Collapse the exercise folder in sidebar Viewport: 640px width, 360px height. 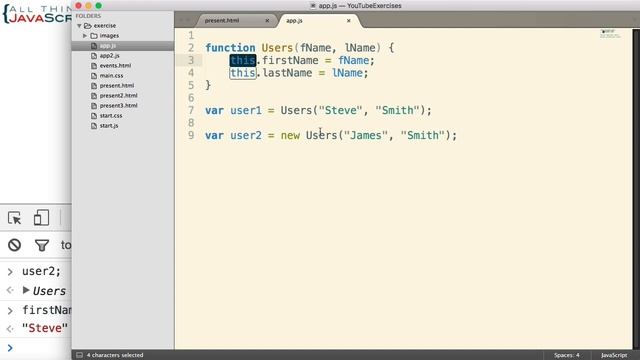[x=79, y=26]
